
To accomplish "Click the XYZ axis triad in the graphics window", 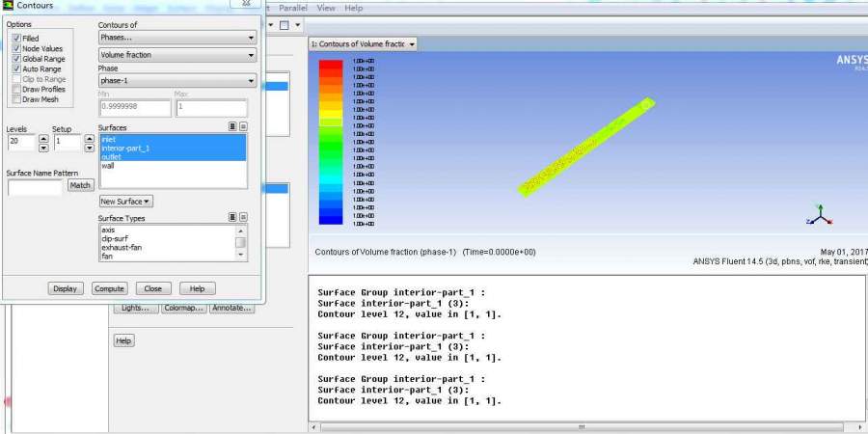I will click(820, 215).
